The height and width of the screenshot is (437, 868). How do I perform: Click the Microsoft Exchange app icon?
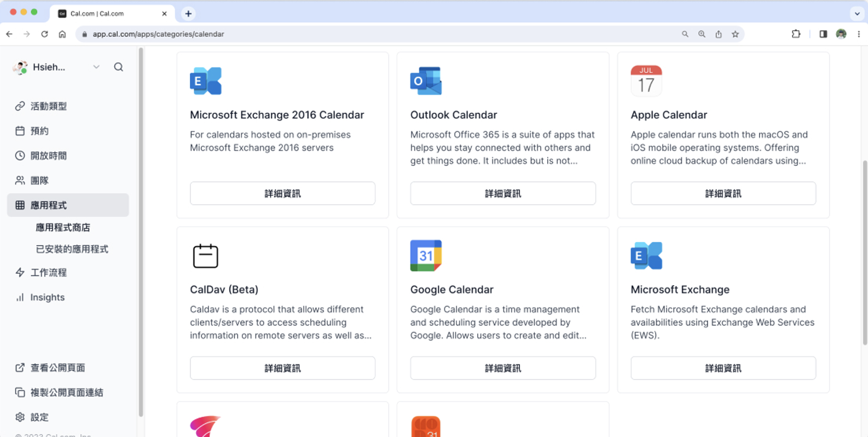pos(646,256)
